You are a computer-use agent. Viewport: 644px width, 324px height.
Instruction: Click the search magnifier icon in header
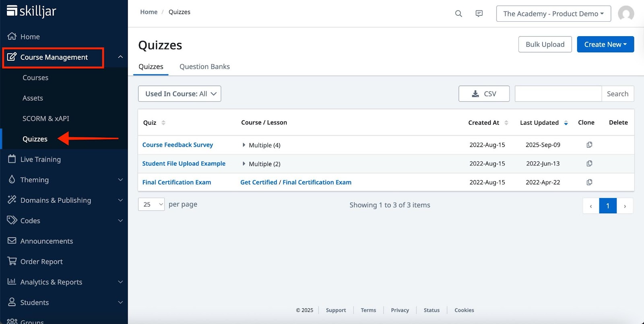click(x=458, y=14)
